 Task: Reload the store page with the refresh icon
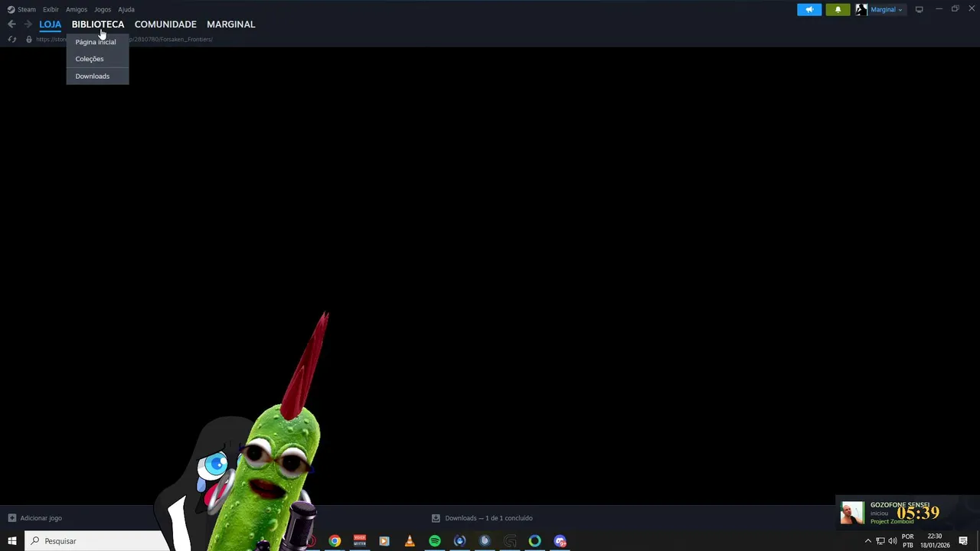[11, 39]
